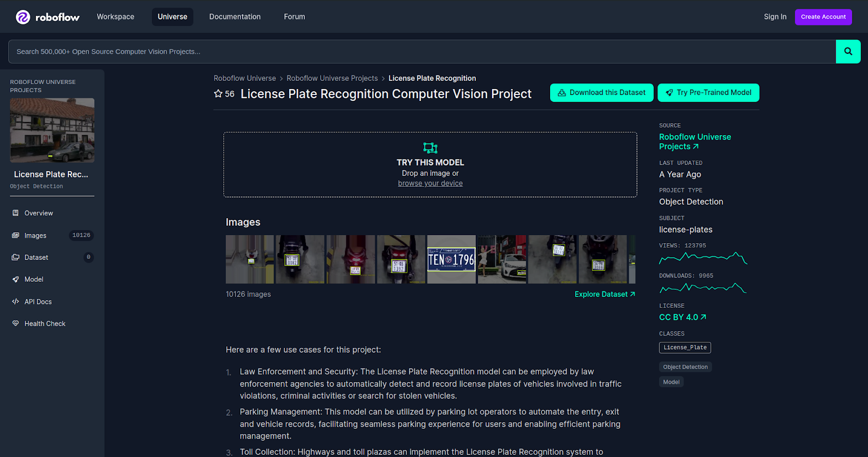Click the Dataset count badge 0
The image size is (868, 457).
(x=88, y=257)
